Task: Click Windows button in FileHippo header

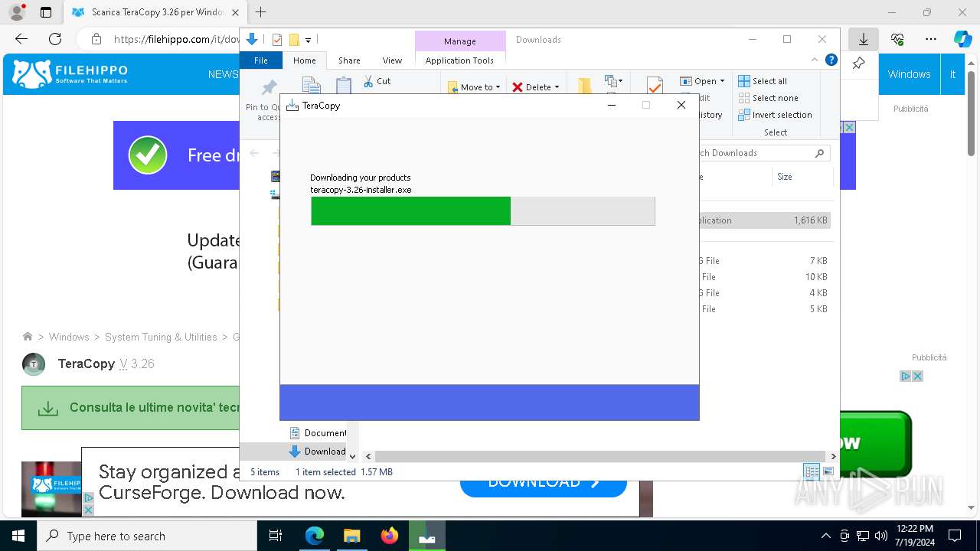Action: click(x=909, y=74)
